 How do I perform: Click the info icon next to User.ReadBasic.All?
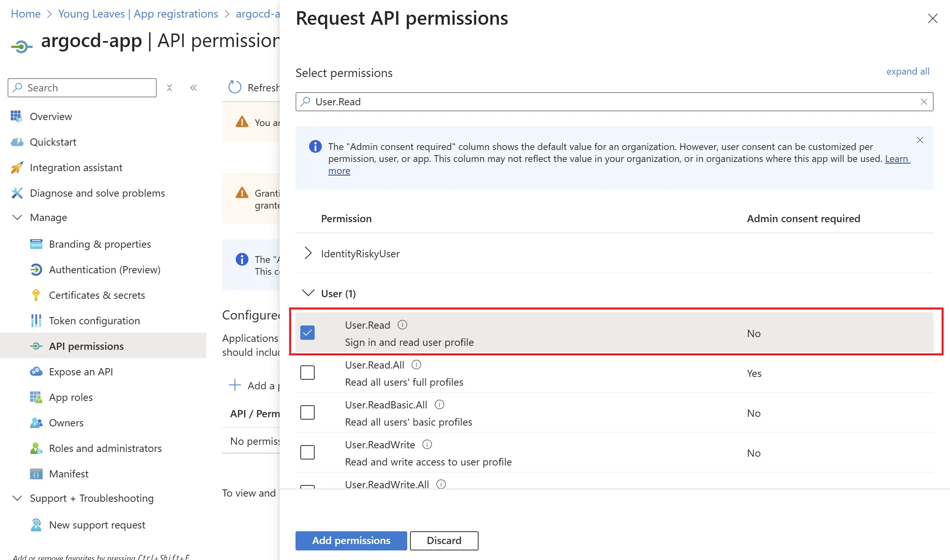[x=440, y=404]
